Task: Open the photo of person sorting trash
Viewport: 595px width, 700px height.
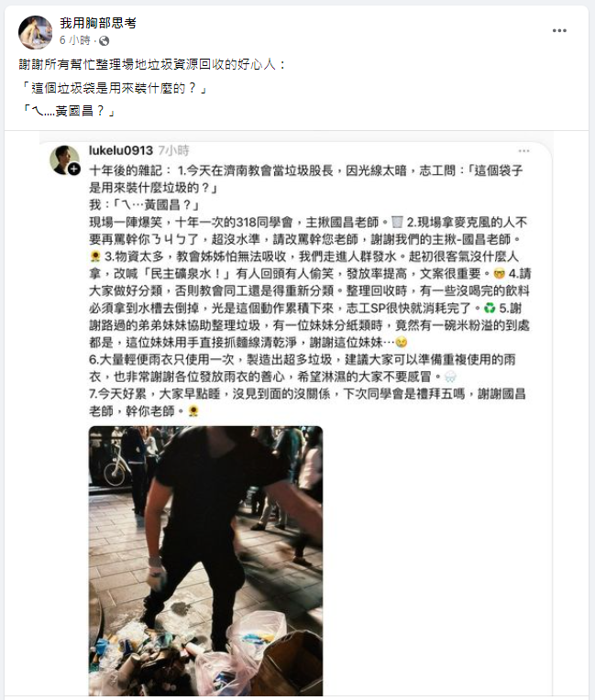Action: [205, 561]
